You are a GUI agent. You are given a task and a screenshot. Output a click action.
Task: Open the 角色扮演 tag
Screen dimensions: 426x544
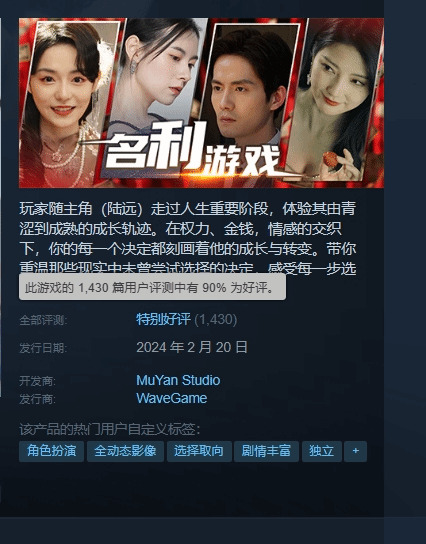pos(51,451)
